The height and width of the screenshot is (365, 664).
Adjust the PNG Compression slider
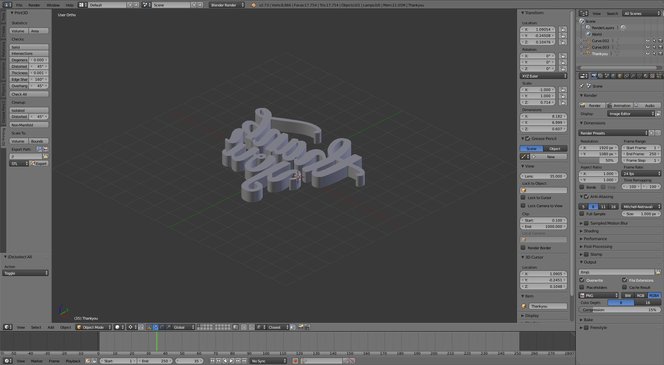click(x=620, y=310)
